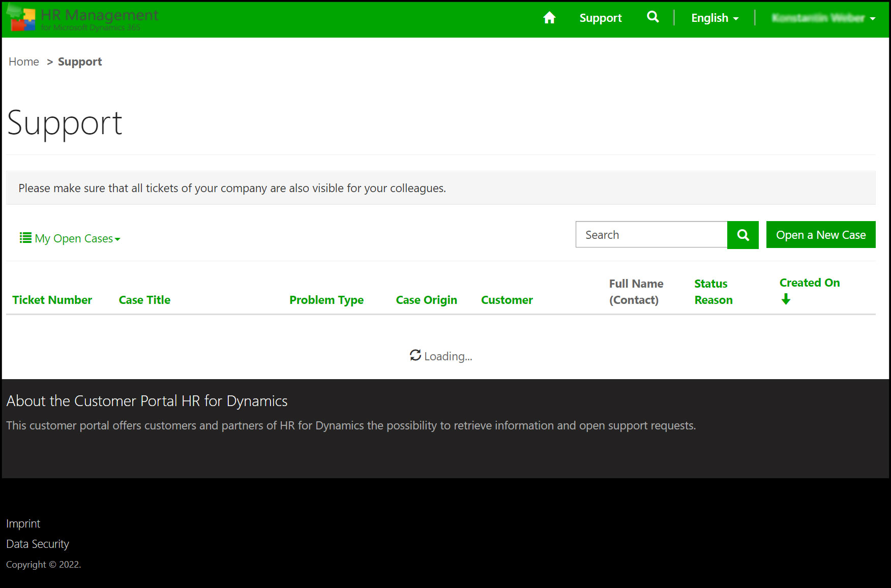
Task: Click the Created On sort arrow
Action: [x=786, y=299]
